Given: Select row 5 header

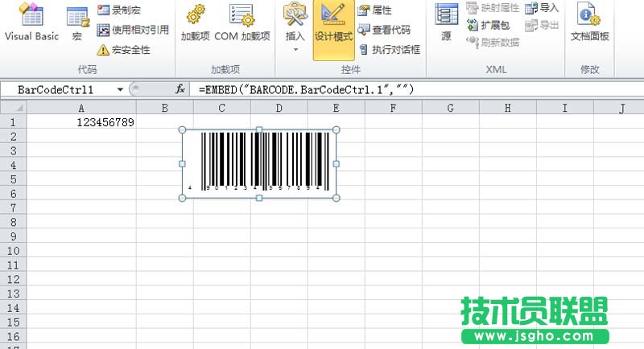Looking at the screenshot, I should tap(13, 179).
